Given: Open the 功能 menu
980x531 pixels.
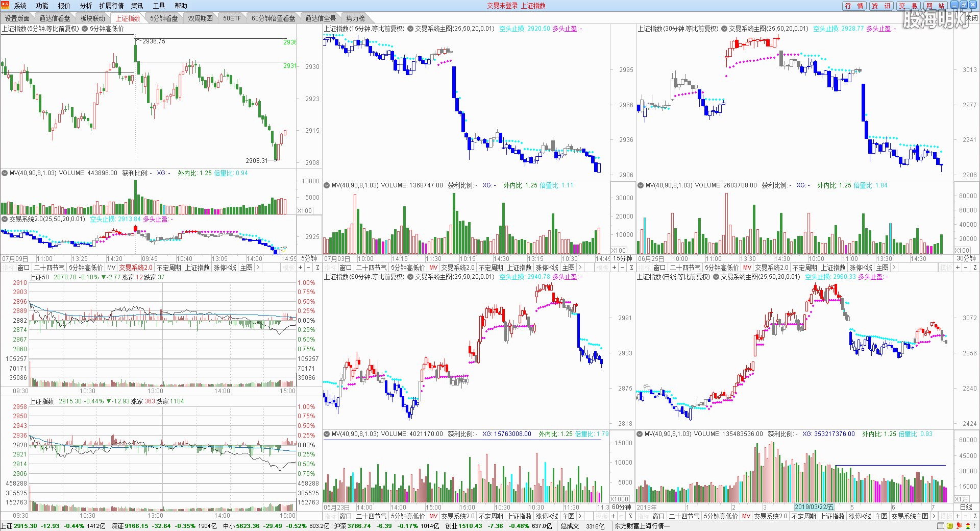Looking at the screenshot, I should (x=42, y=6).
